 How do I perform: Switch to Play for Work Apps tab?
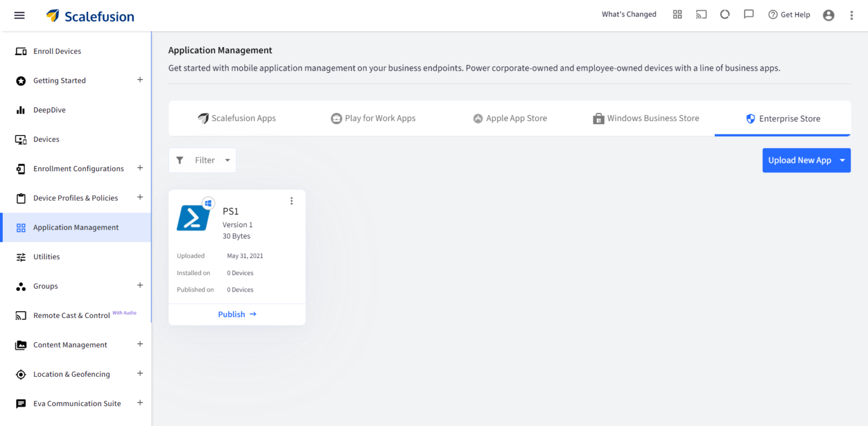373,119
